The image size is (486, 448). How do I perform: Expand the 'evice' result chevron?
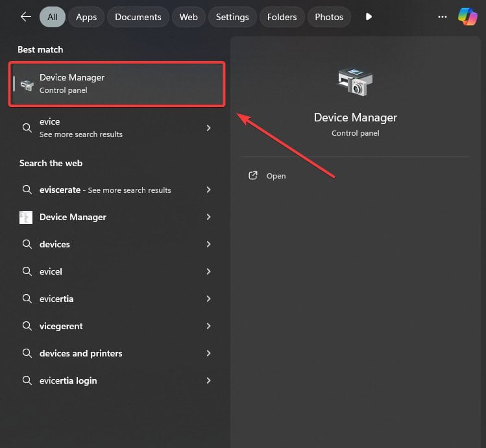click(208, 128)
